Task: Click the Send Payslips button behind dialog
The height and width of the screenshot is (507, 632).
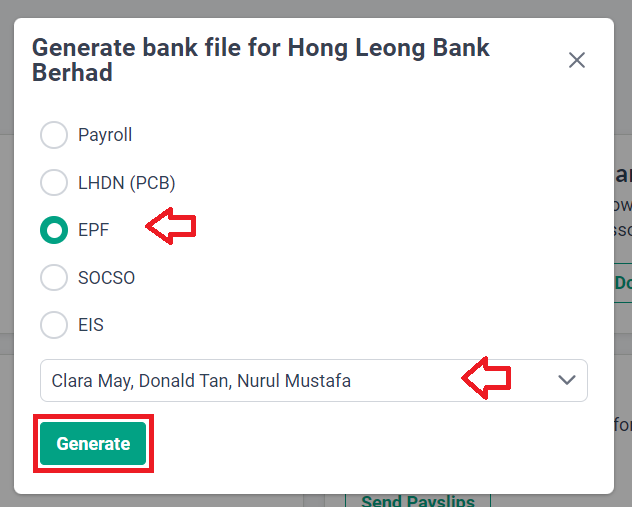Action: (417, 500)
